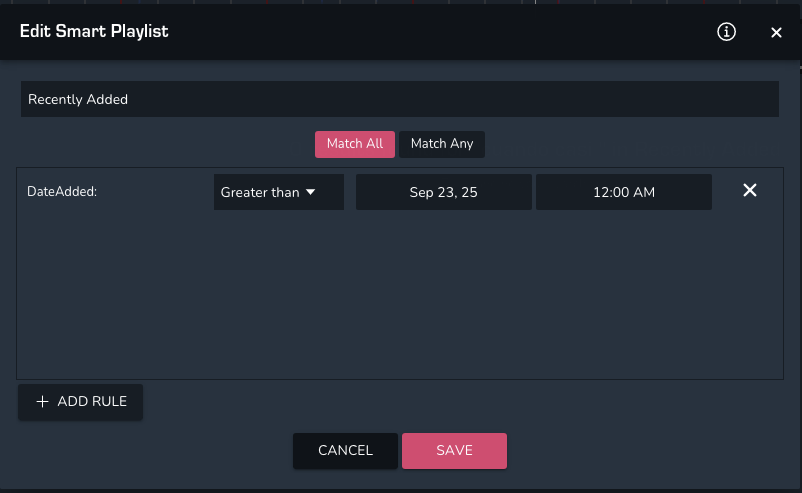Viewport: 802px width, 493px height.
Task: Switch to the Match Any option
Action: click(x=442, y=144)
